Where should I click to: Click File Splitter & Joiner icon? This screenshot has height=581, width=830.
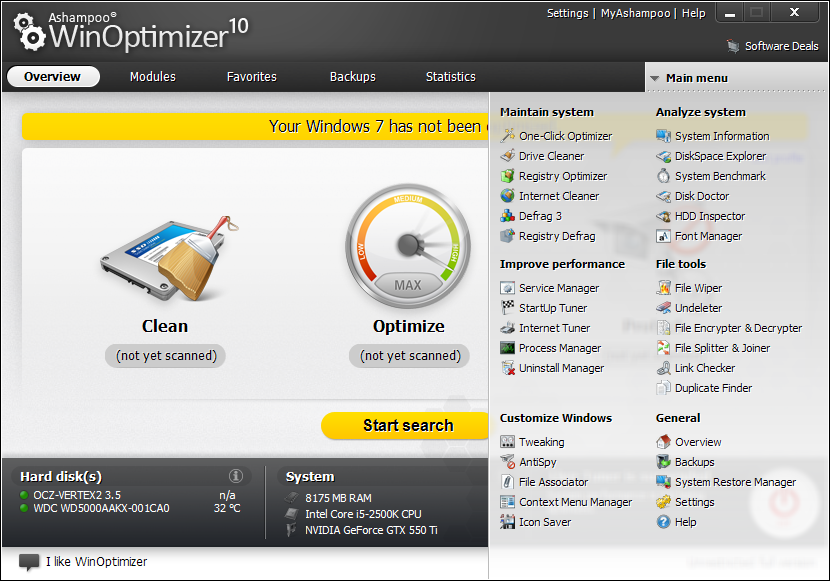[663, 348]
